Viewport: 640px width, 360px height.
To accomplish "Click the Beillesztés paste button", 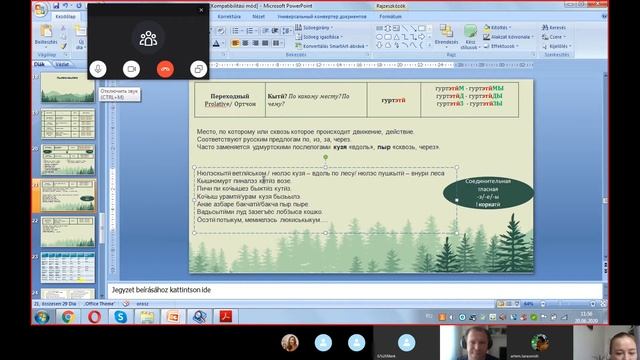I will pos(46,35).
